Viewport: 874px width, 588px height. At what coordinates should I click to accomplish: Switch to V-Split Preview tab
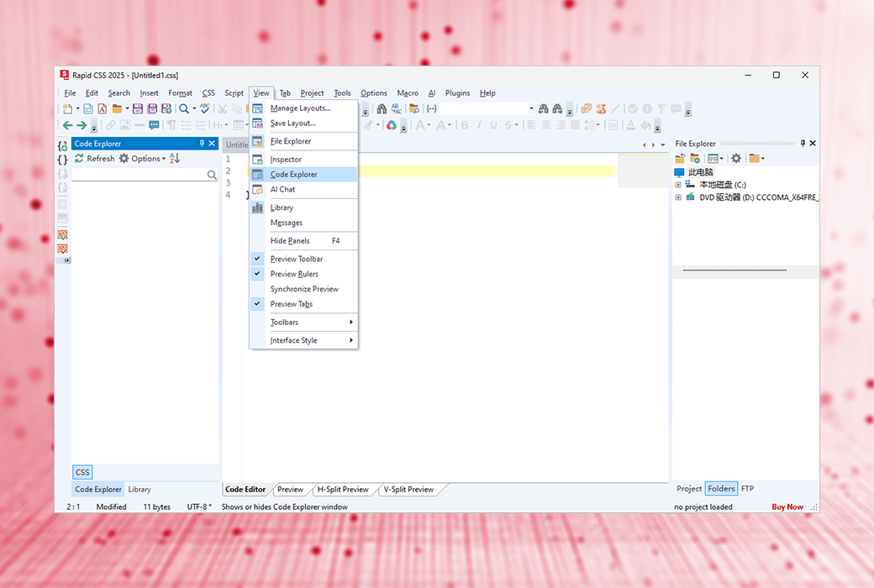(x=408, y=490)
